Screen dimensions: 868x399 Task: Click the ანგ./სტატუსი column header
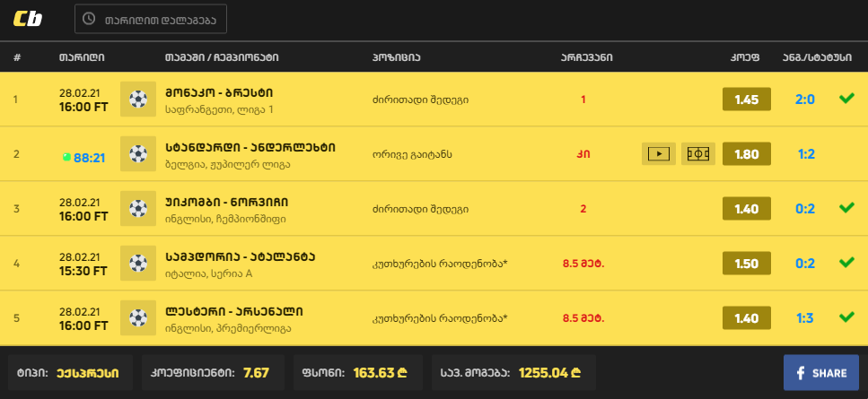coord(817,57)
